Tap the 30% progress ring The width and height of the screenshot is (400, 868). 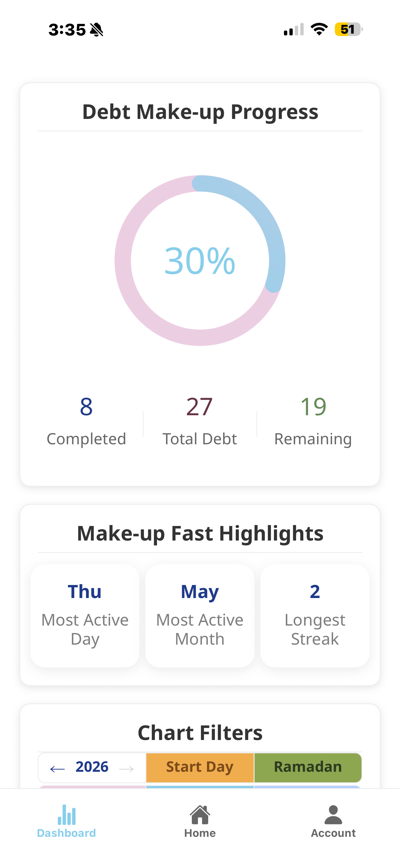click(200, 261)
